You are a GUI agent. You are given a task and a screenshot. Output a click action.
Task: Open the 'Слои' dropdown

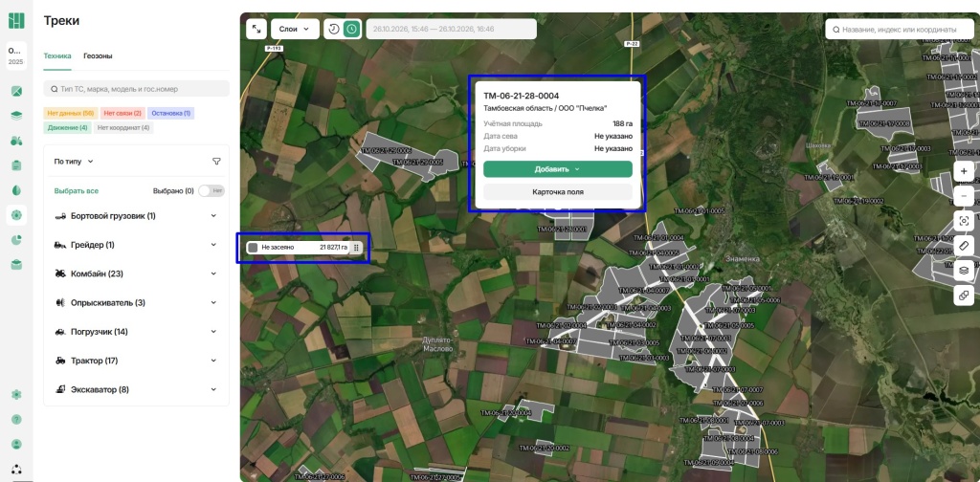(295, 29)
